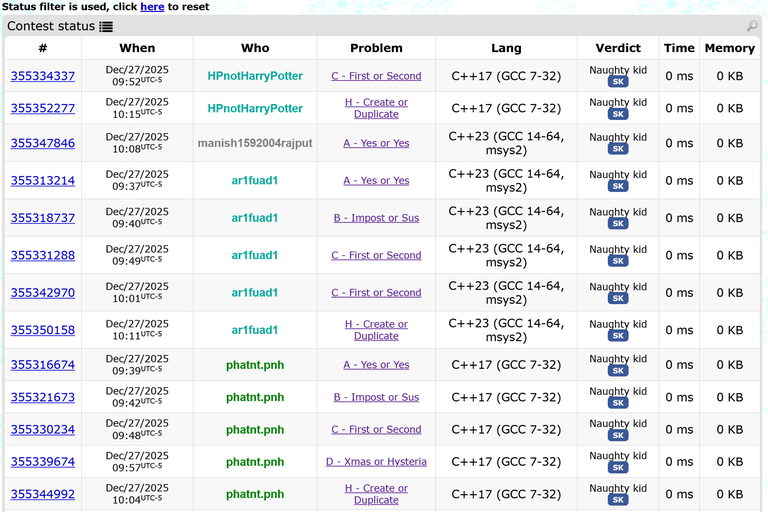This screenshot has height=512, width=768.
Task: Open A - Yes or Yes for manish1592004rajput
Action: coord(376,143)
